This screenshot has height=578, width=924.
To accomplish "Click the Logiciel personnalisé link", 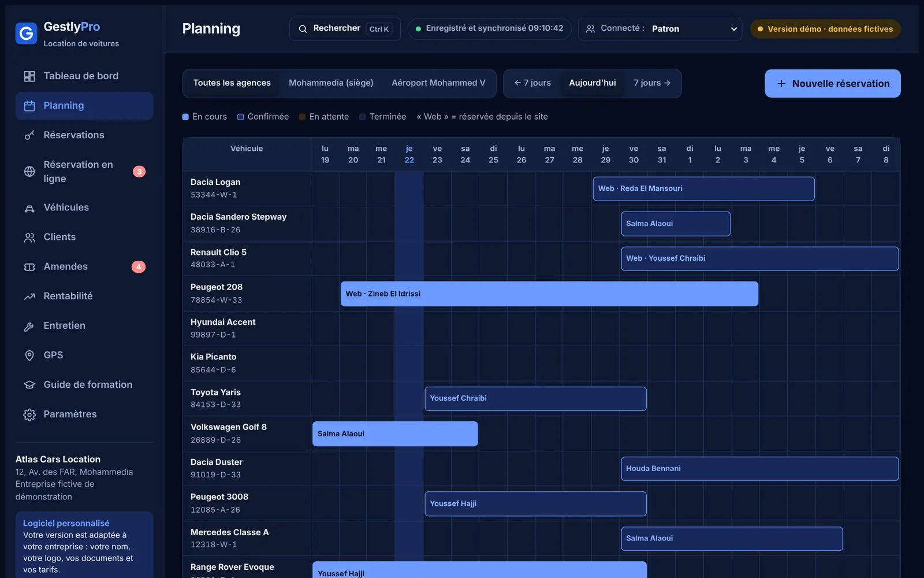I will 66,524.
